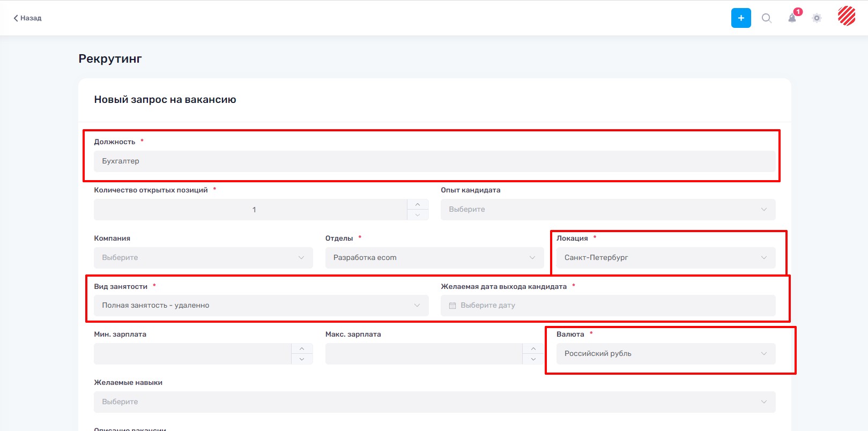This screenshot has width=868, height=431.
Task: Open Валюта dropdown showing Российский рубль
Action: click(x=666, y=354)
